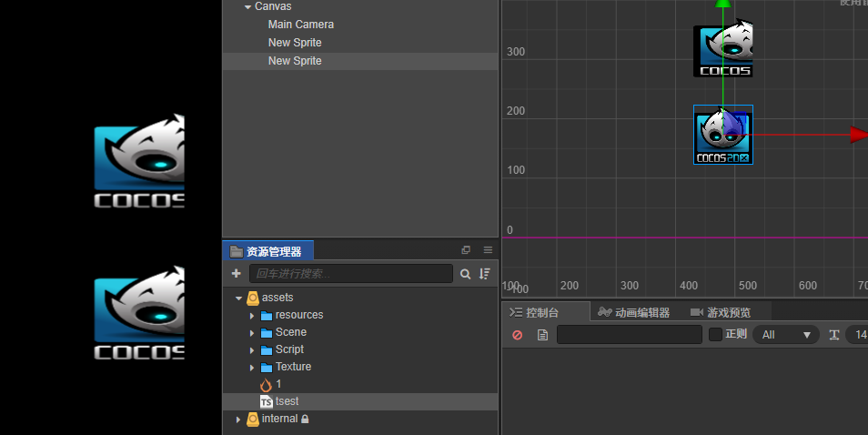This screenshot has height=435, width=868.
Task: Select the Scene folder
Action: click(290, 332)
